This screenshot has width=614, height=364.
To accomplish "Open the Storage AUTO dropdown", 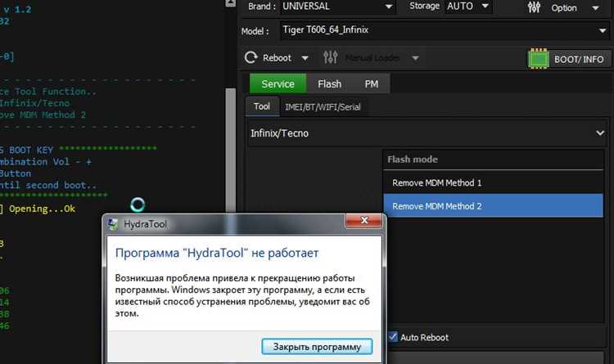I will coord(468,7).
